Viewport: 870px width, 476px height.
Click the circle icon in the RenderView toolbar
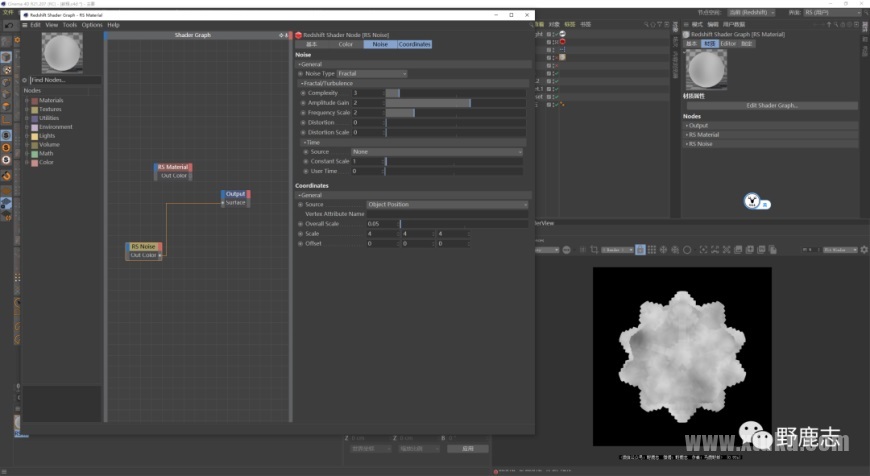687,250
